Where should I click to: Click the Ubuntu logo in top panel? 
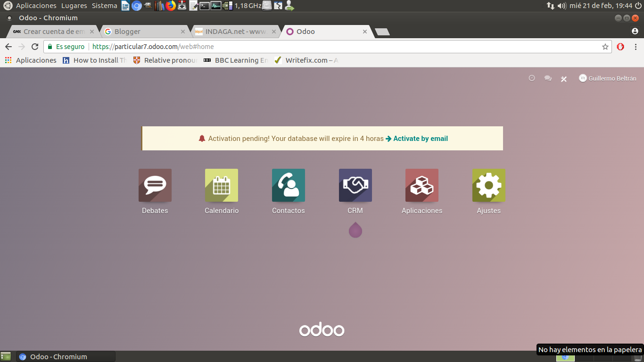pos(8,6)
